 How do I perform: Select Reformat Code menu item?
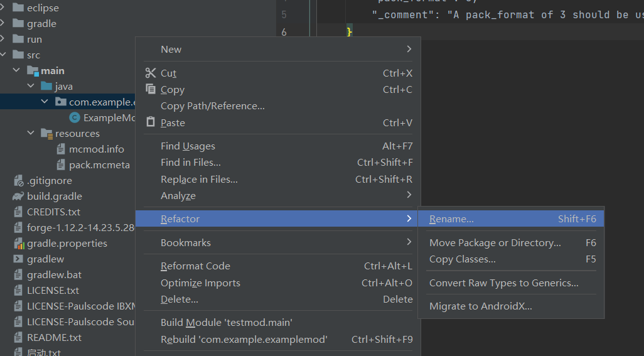[x=195, y=266]
